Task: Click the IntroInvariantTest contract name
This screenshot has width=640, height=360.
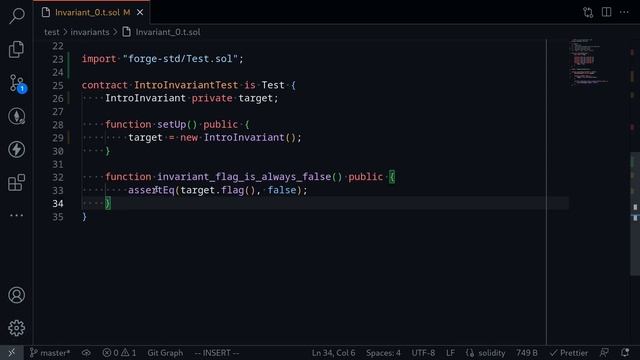Action: pos(186,85)
